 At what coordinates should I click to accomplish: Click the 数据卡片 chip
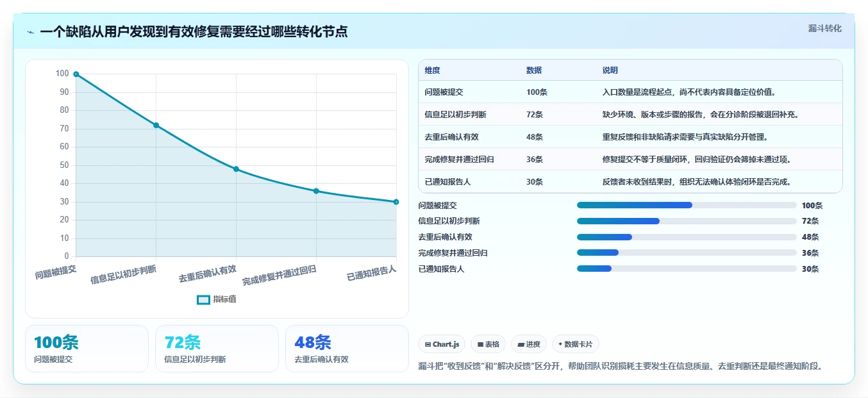(576, 344)
